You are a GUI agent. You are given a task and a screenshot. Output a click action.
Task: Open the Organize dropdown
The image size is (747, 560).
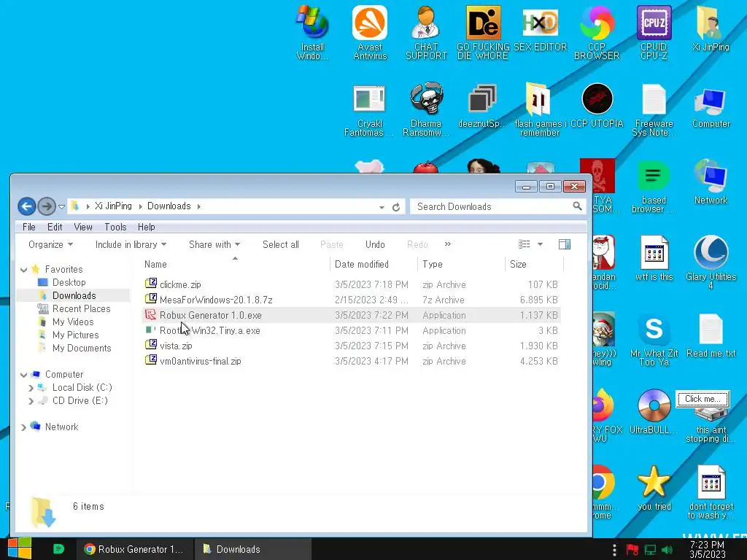[50, 244]
